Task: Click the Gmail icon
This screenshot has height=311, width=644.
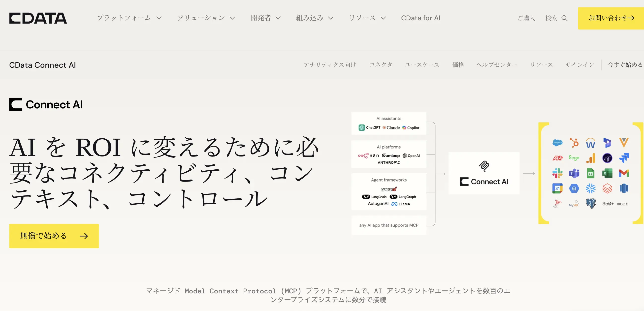Action: point(624,173)
